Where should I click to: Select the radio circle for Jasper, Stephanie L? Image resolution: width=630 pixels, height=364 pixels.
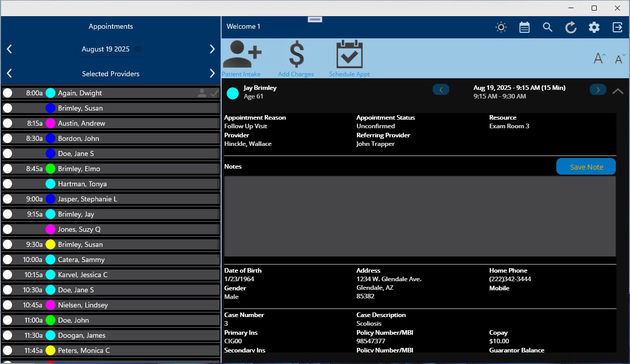click(8, 199)
